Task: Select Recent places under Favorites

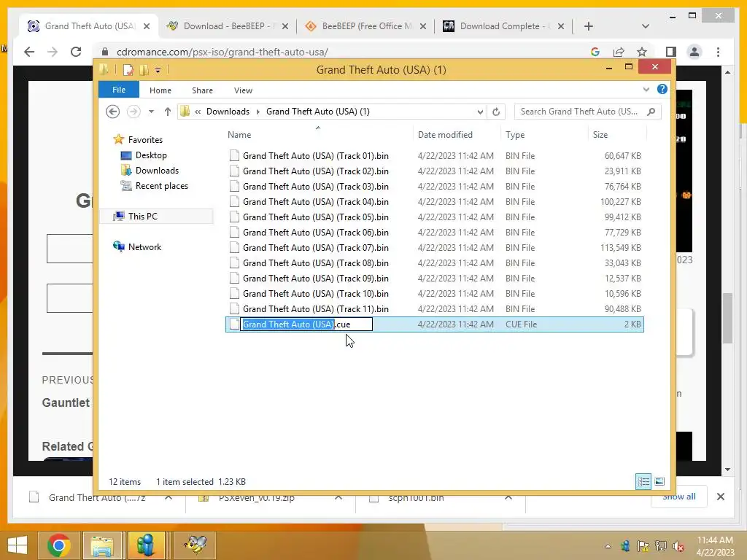Action: tap(161, 186)
